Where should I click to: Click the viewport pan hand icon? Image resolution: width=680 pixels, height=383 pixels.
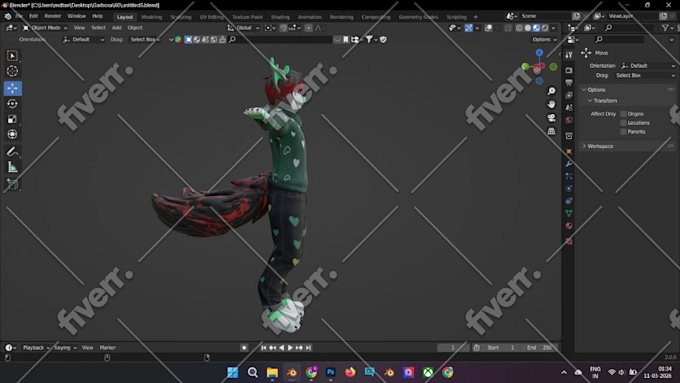click(x=551, y=104)
